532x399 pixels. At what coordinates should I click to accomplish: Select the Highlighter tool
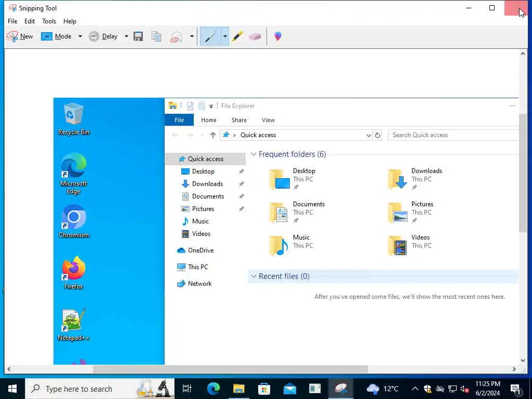tap(237, 36)
